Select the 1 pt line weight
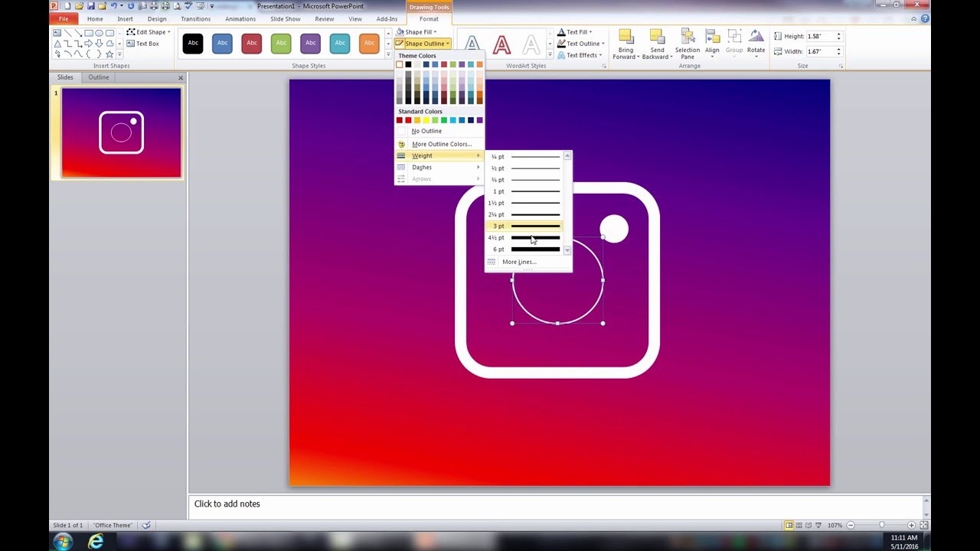The height and width of the screenshot is (551, 980). pos(524,191)
